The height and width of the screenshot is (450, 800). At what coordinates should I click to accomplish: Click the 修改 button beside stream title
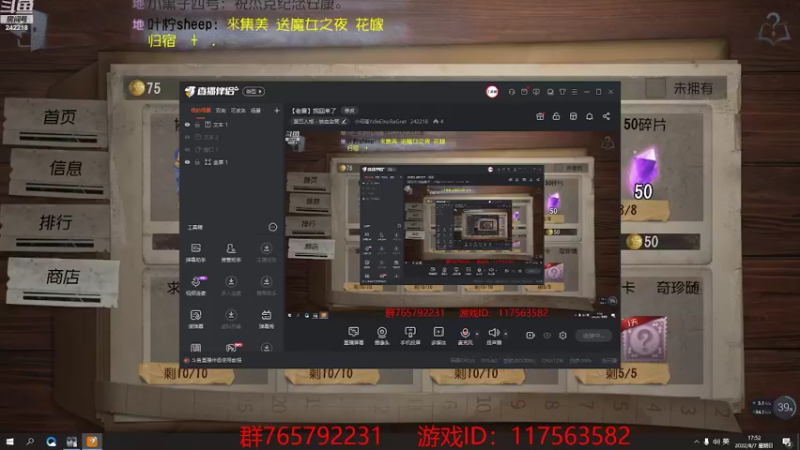click(349, 110)
